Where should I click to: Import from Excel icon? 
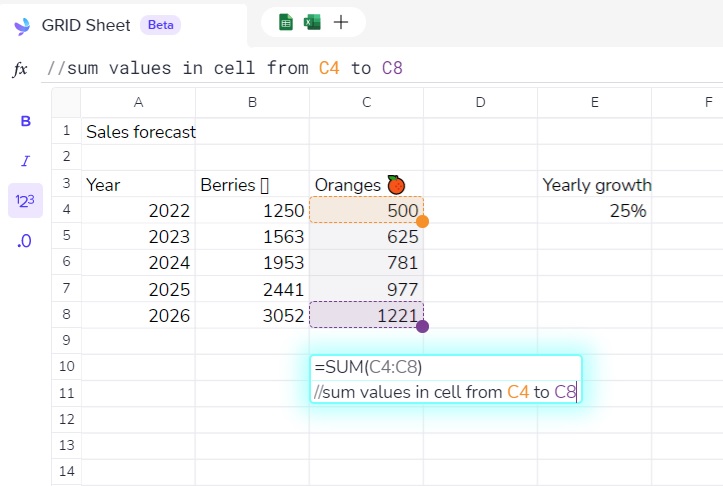click(x=312, y=22)
